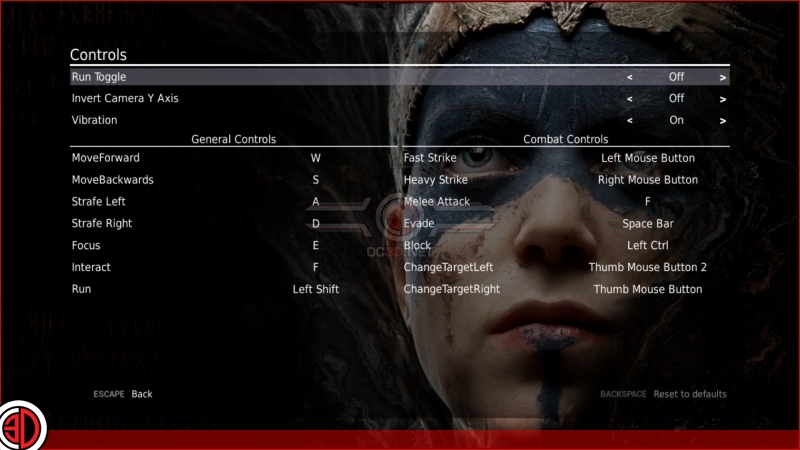Click Reset to defaults
The width and height of the screenshot is (800, 450).
pos(690,394)
